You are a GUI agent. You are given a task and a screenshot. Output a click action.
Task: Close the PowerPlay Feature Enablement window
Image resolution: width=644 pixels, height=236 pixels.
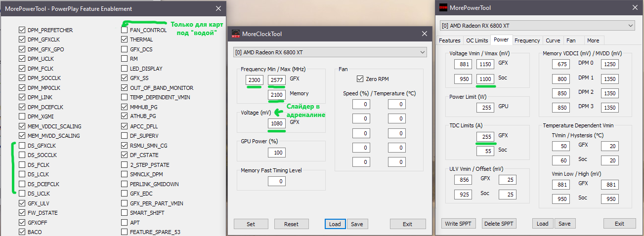point(219,8)
